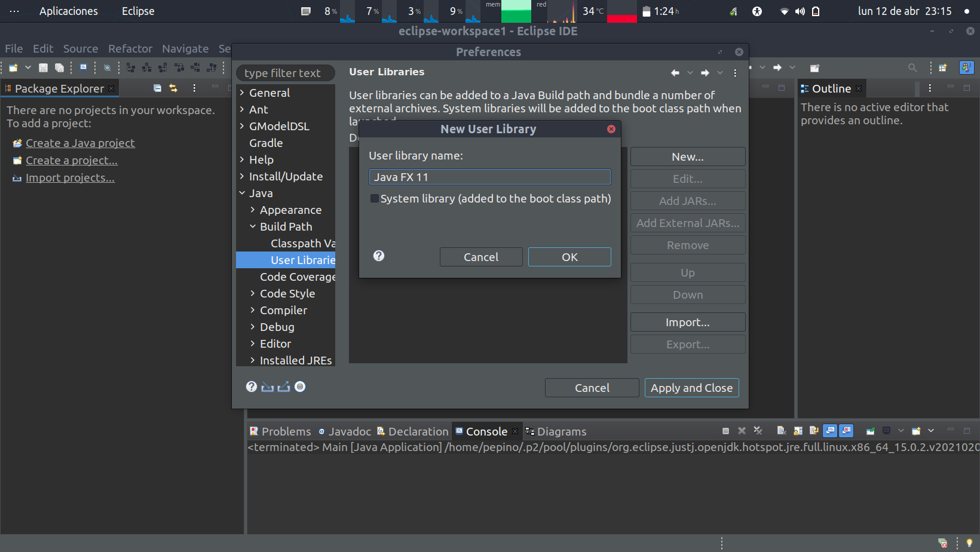Click the Help icon in New User Library

pos(379,256)
